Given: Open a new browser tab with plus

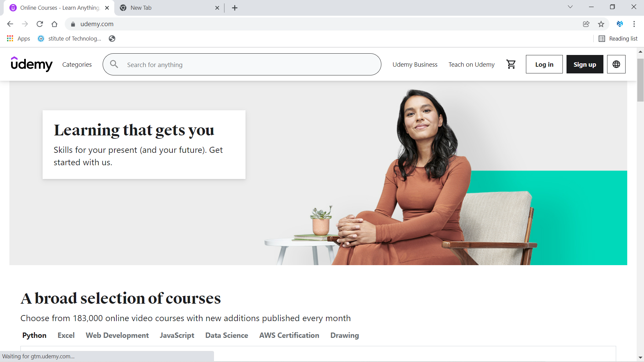Looking at the screenshot, I should click(235, 8).
